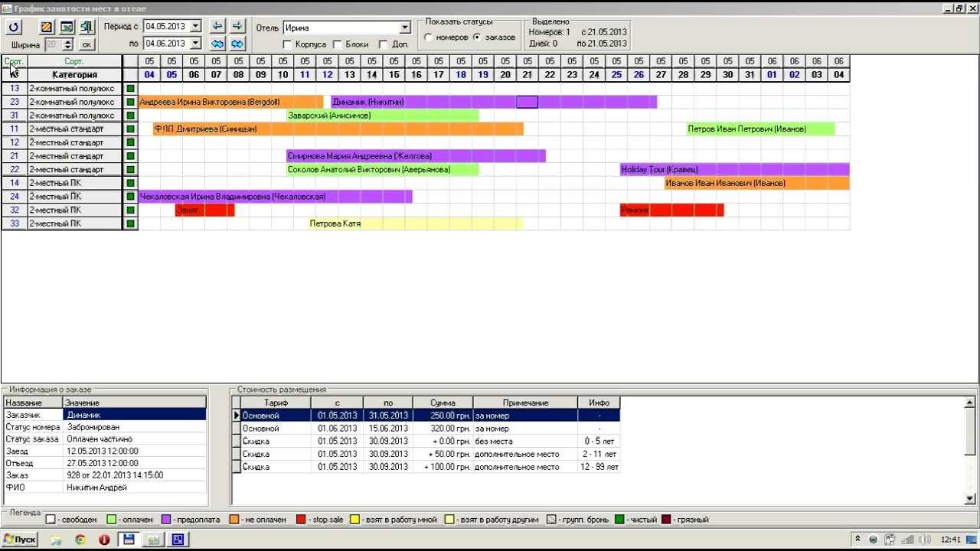
Task: Click the green status square for room 24
Action: pos(130,197)
